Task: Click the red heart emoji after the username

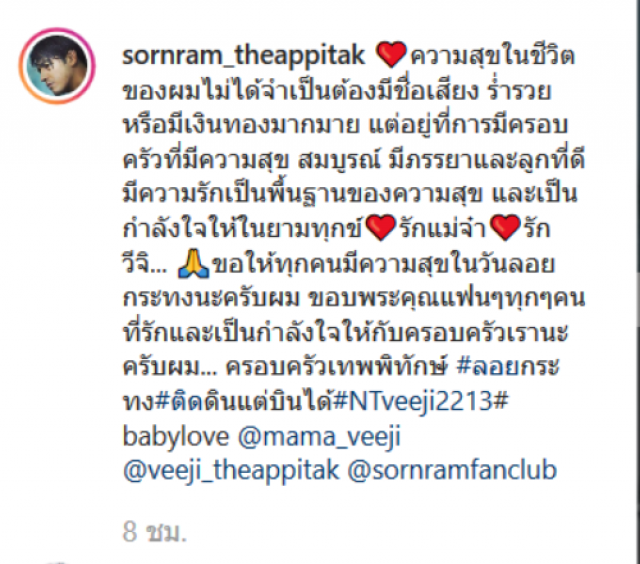Action: (x=391, y=54)
